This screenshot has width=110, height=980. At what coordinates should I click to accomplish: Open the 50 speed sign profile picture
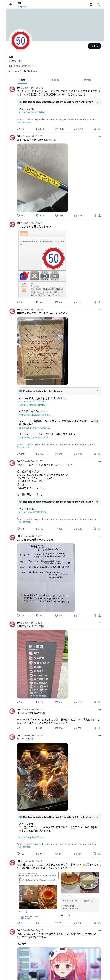tap(21, 41)
